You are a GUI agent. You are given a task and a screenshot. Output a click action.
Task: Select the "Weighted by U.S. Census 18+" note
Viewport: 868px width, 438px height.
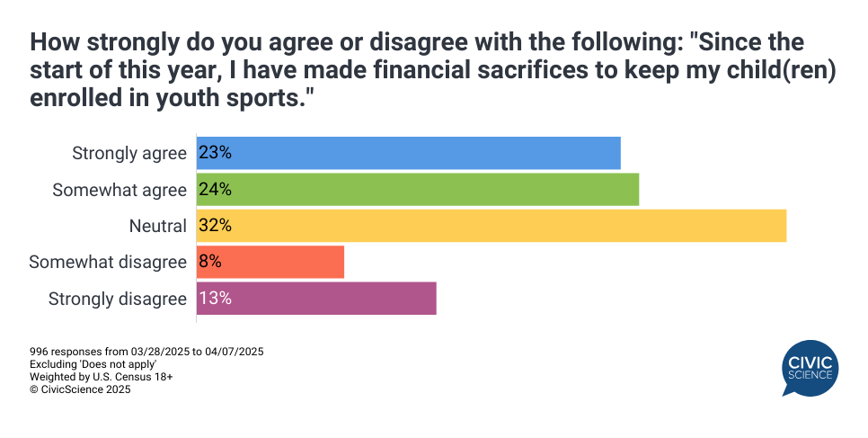click(x=101, y=377)
